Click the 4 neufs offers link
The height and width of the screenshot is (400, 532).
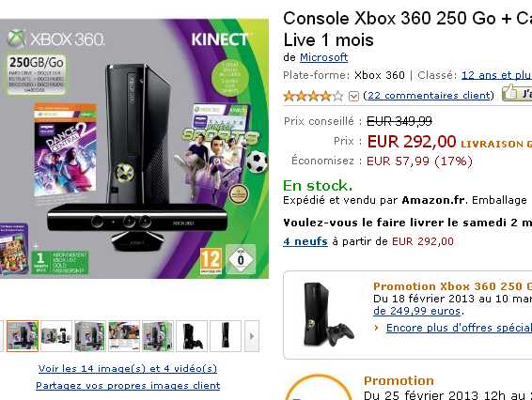pos(305,241)
